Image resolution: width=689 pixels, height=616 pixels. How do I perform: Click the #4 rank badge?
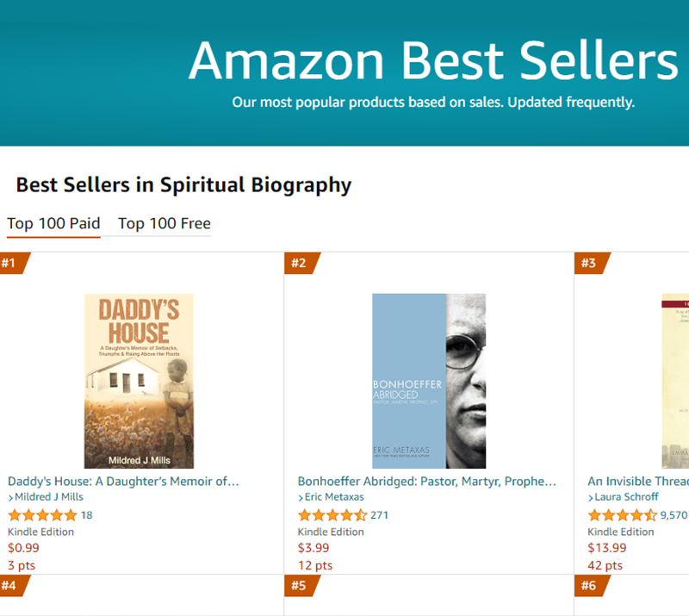(12, 586)
